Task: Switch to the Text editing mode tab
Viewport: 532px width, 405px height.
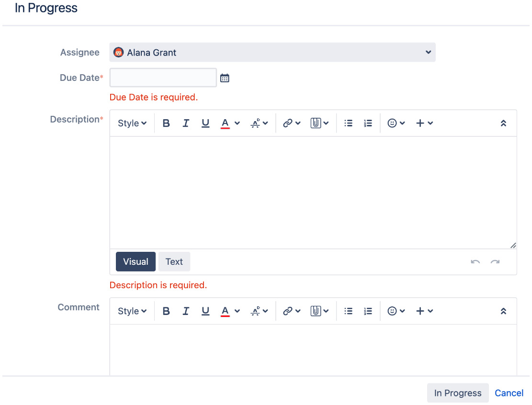Action: tap(174, 261)
